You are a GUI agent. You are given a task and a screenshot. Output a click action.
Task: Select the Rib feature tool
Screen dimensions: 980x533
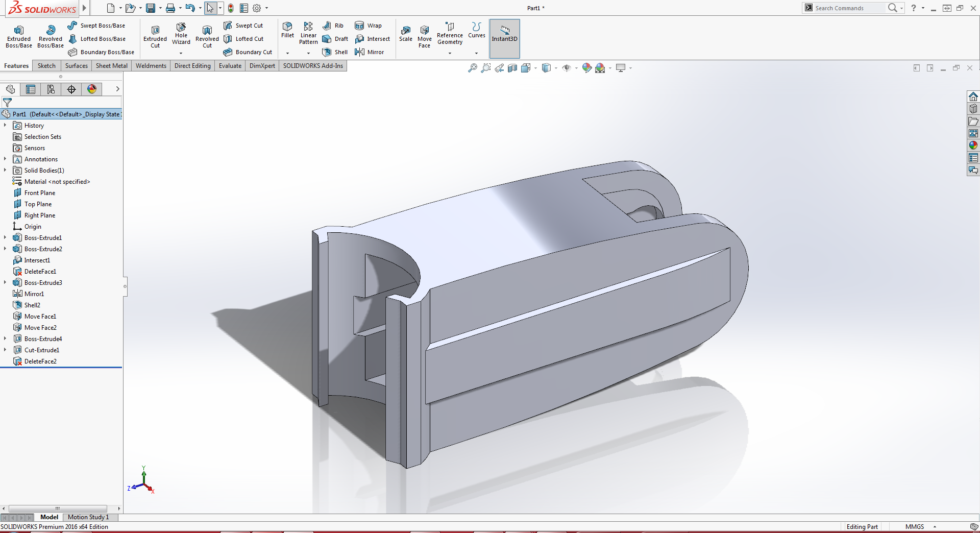(x=334, y=26)
